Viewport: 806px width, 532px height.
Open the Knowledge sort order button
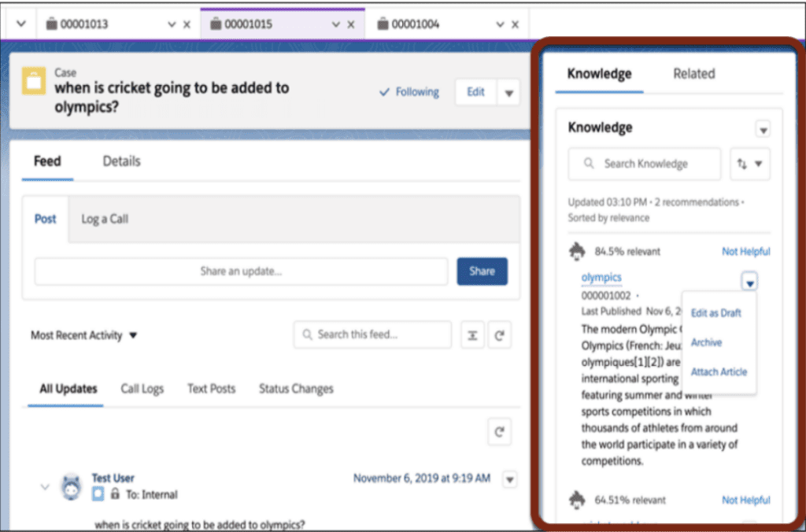(x=749, y=164)
